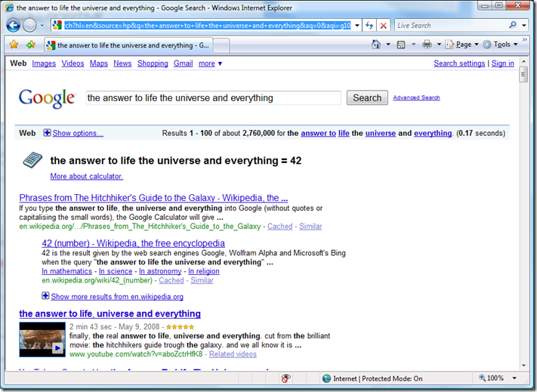Open Phrases from Hitchhiker's Guide Wikipedia result
Viewport: 537px width, 392px height.
153,198
